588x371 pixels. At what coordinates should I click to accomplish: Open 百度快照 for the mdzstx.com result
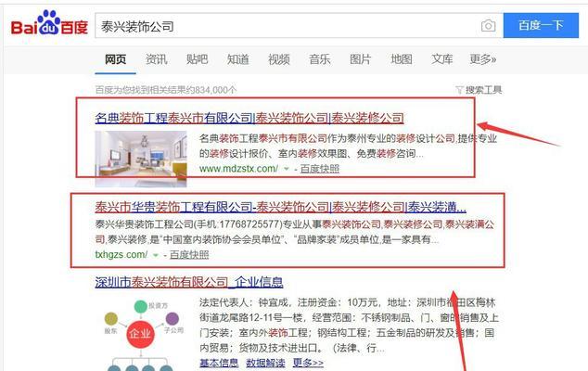click(x=319, y=169)
